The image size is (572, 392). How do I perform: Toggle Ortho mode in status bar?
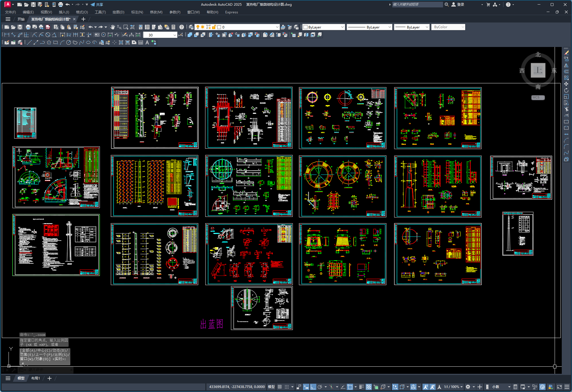click(x=313, y=387)
